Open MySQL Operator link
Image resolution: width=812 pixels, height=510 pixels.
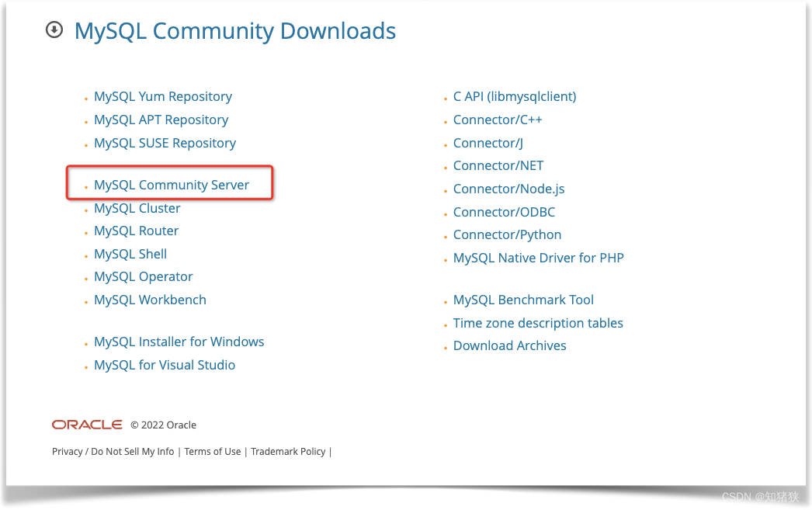pos(144,277)
